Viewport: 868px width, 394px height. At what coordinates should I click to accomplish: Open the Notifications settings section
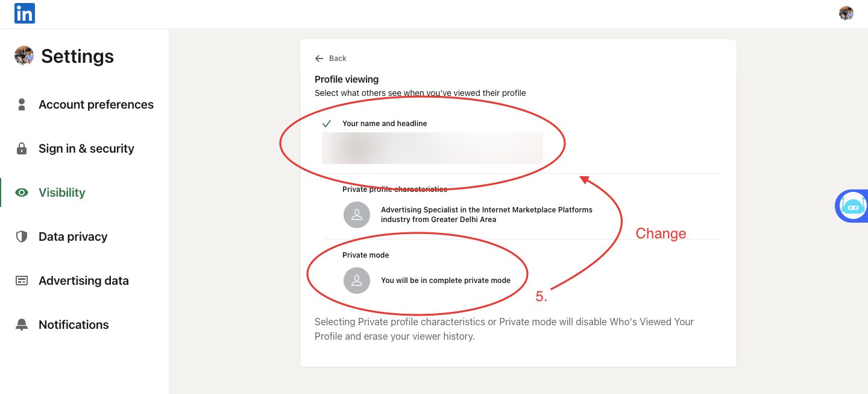click(74, 324)
